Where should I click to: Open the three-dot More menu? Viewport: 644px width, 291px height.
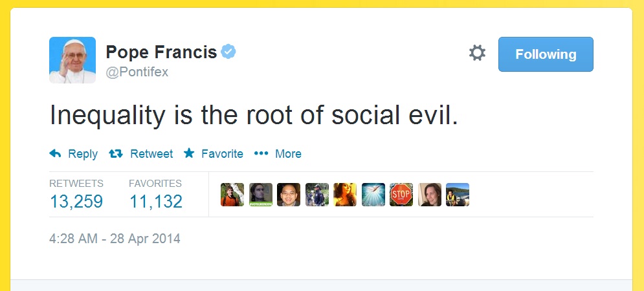(x=261, y=154)
